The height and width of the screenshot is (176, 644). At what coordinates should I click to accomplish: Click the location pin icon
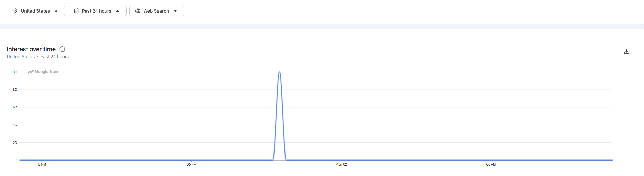(15, 11)
